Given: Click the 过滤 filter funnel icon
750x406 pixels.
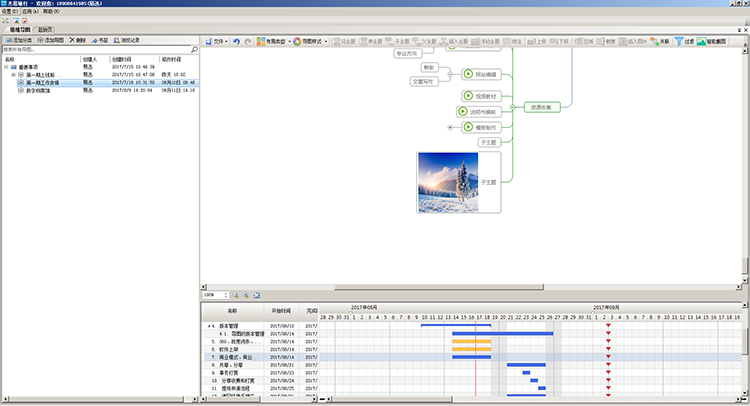Looking at the screenshot, I should (679, 41).
